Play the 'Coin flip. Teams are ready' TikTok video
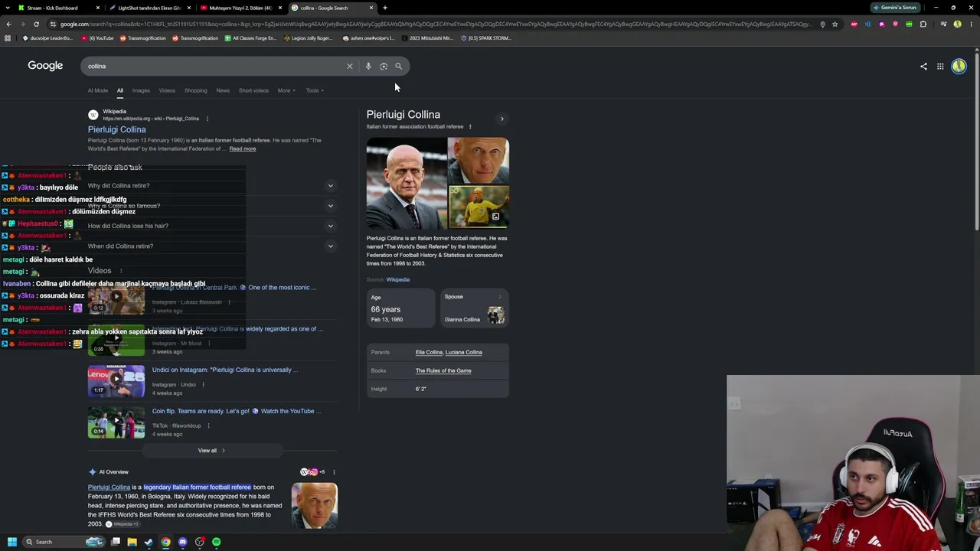This screenshot has width=980, height=551. point(116,422)
